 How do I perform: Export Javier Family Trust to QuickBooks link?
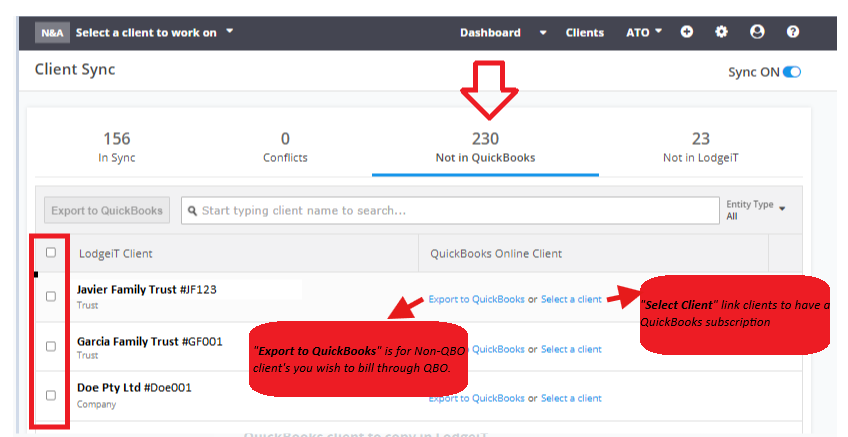click(x=476, y=299)
